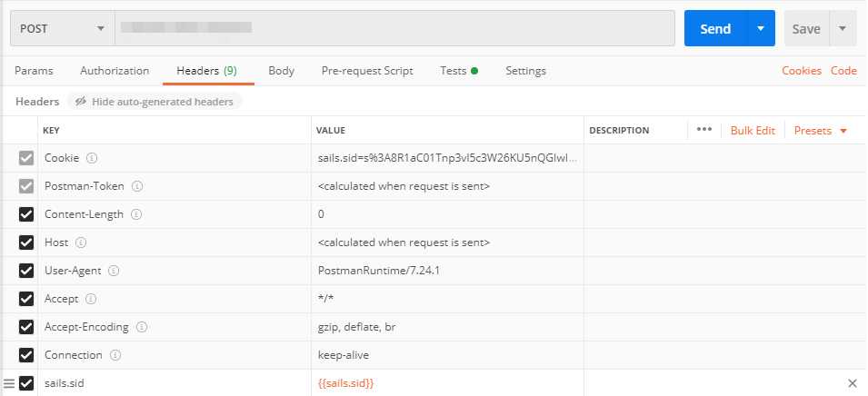Grab the drag handle on sails.sid row
The height and width of the screenshot is (396, 868).
click(x=9, y=383)
